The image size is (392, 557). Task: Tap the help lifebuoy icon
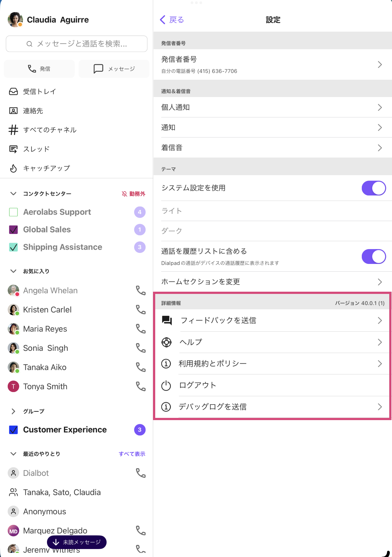[166, 342]
